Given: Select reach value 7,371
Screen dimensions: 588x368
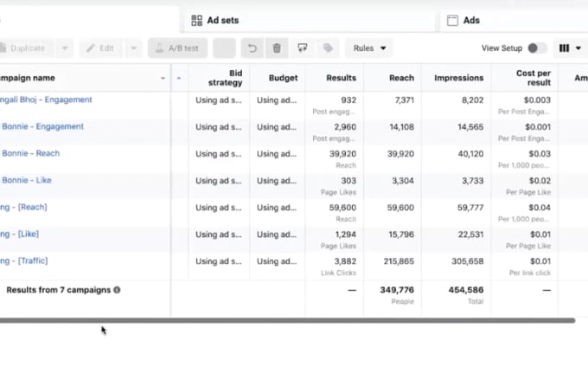Looking at the screenshot, I should pos(405,100).
